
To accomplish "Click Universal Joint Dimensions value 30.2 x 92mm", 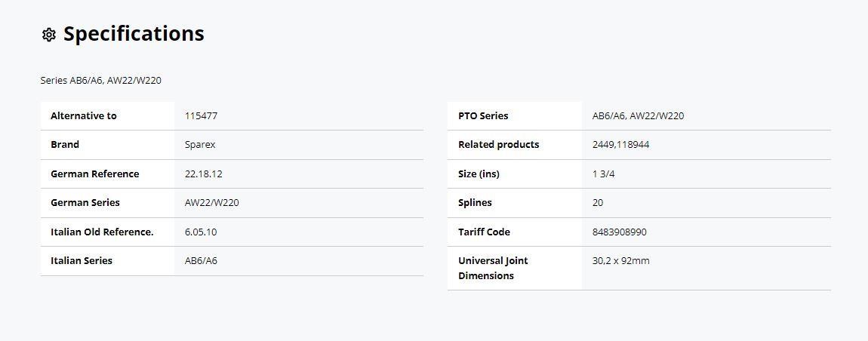I will point(621,261).
